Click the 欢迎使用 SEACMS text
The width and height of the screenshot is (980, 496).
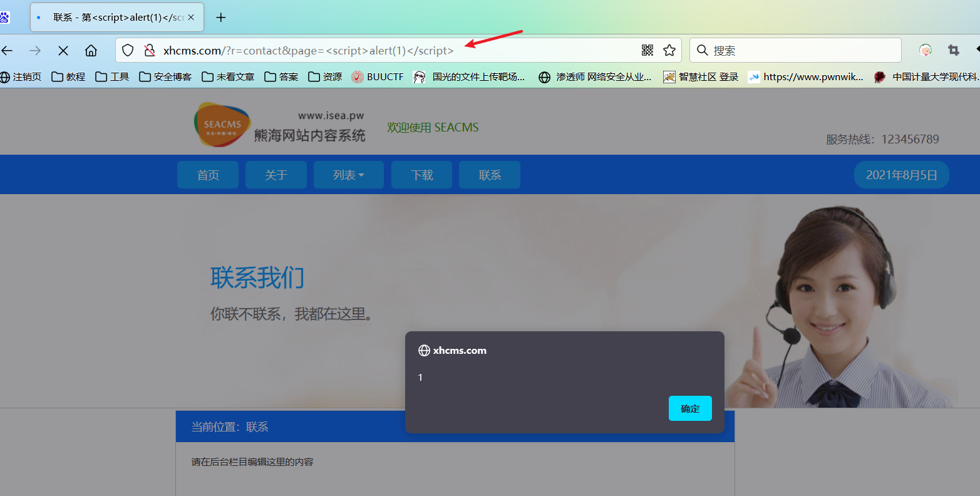coord(433,128)
